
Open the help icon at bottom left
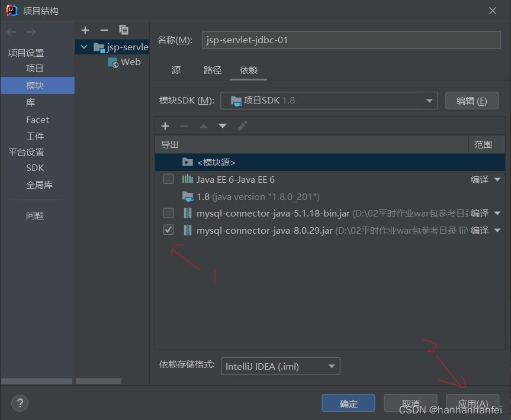click(x=20, y=403)
